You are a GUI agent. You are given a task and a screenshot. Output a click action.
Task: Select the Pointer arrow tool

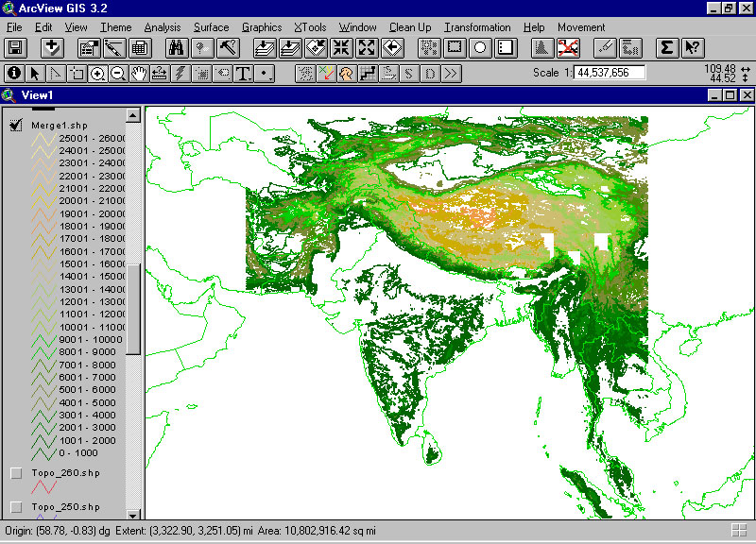[x=35, y=73]
